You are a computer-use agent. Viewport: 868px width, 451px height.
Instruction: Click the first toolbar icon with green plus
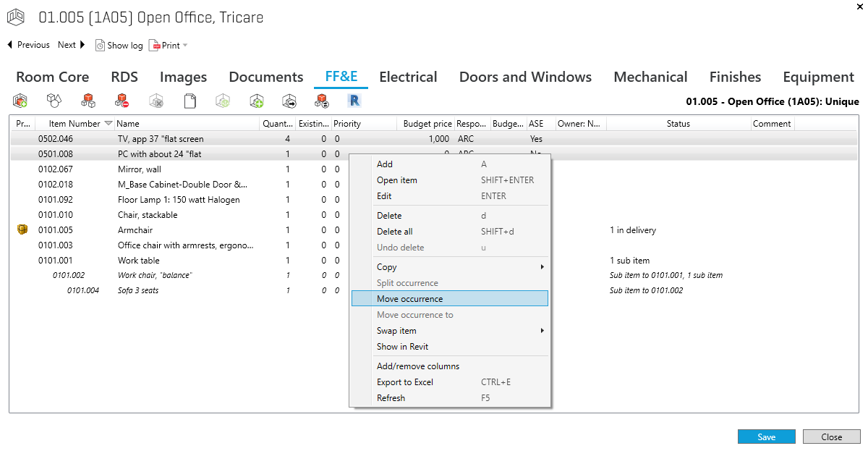click(x=20, y=101)
